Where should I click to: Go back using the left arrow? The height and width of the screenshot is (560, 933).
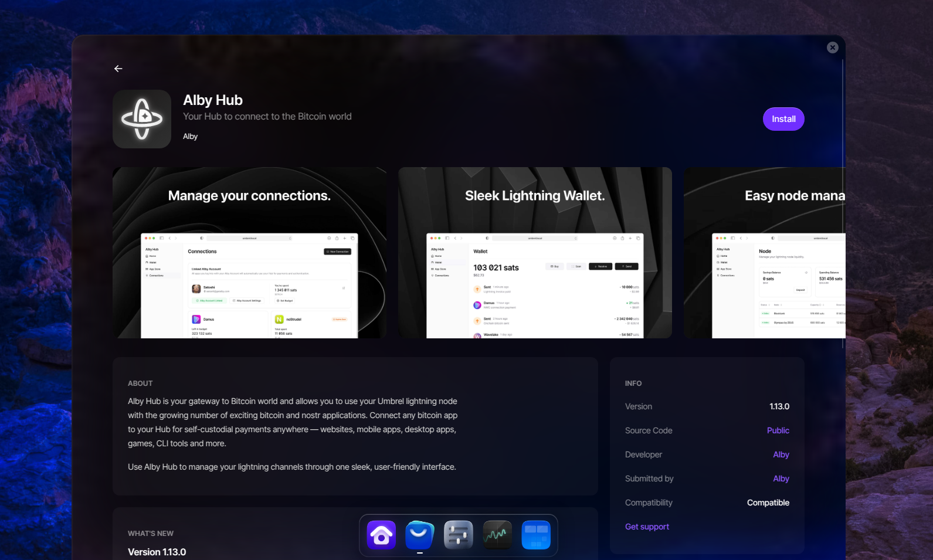pyautogui.click(x=118, y=69)
